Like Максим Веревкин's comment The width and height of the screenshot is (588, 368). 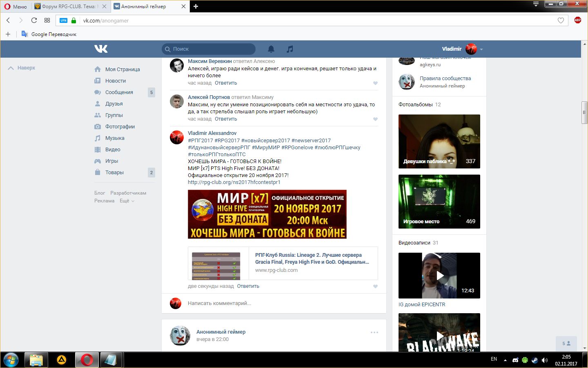(x=375, y=83)
